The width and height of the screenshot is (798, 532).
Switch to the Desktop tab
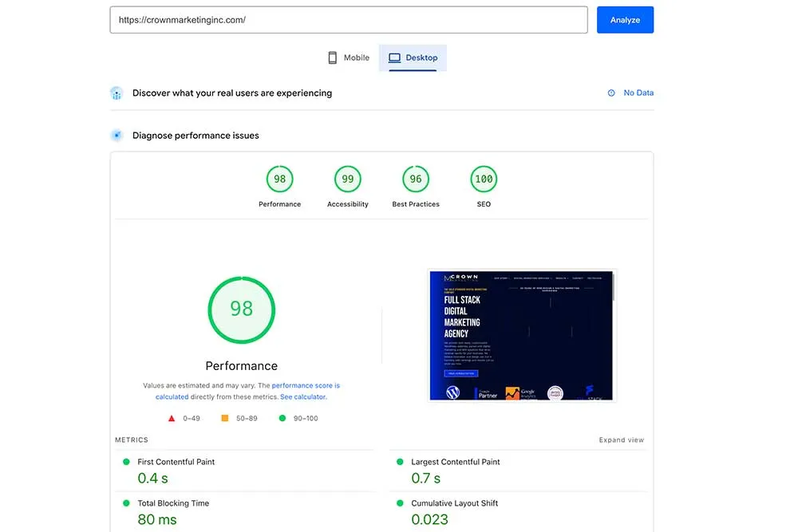tap(413, 57)
